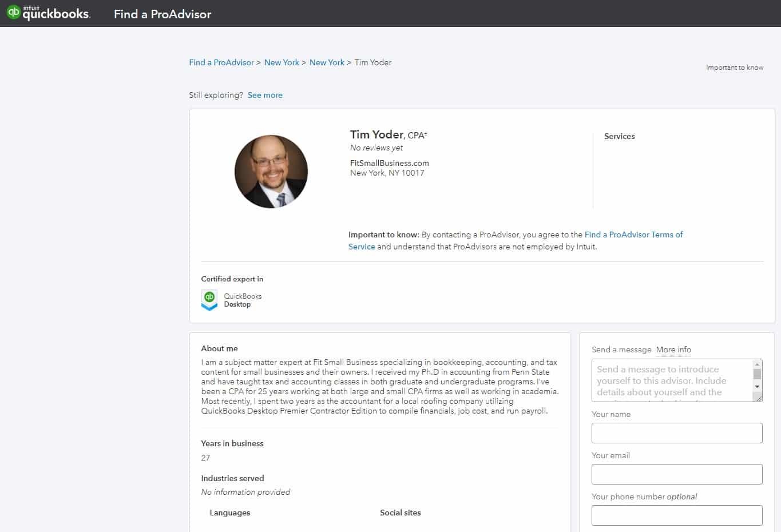The width and height of the screenshot is (781, 532).
Task: Click the Tim Yoder breadcrumb text
Action: point(373,62)
